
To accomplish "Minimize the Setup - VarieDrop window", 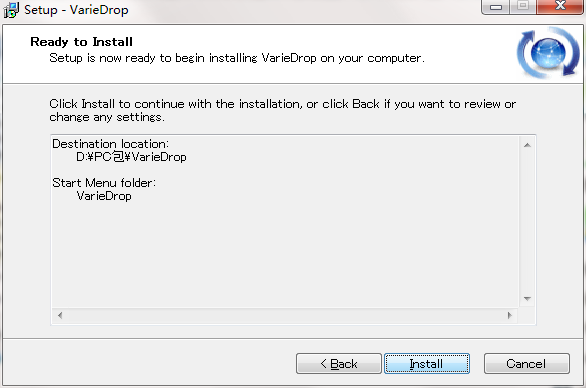I will 496,6.
